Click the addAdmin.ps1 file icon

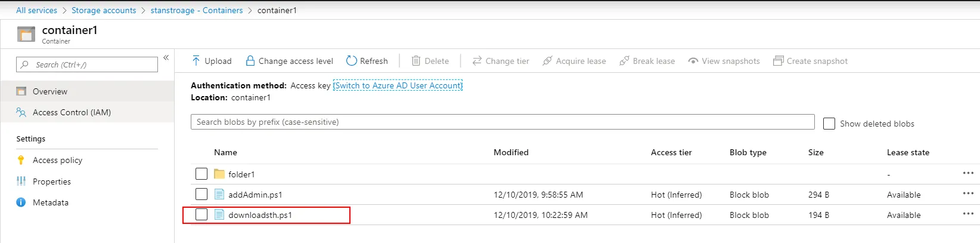[x=219, y=194]
